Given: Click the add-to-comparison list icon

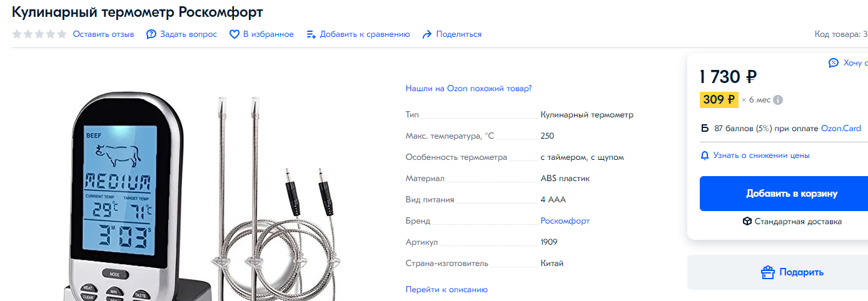Looking at the screenshot, I should point(311,34).
